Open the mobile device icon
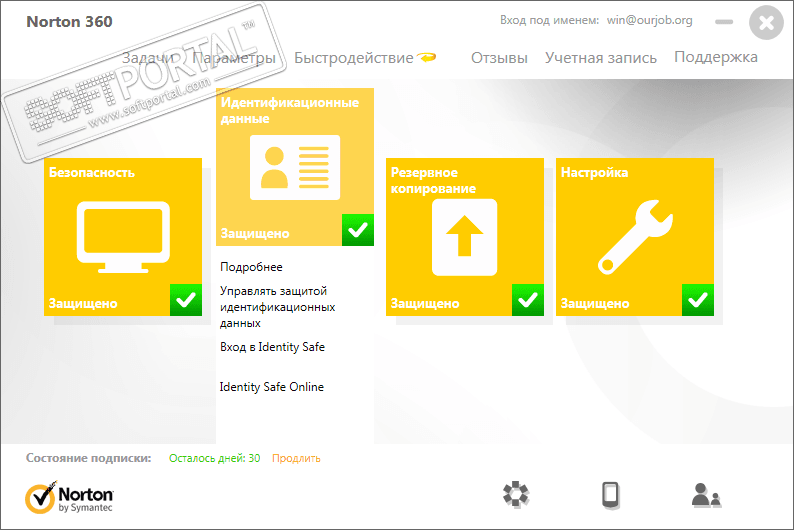794x530 pixels. tap(611, 495)
